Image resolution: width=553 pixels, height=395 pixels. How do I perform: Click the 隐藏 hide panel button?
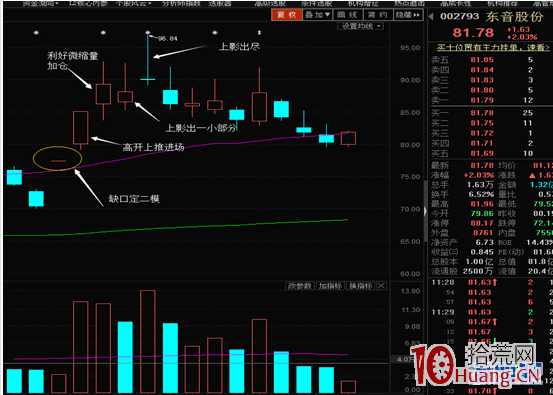pyautogui.click(x=408, y=15)
